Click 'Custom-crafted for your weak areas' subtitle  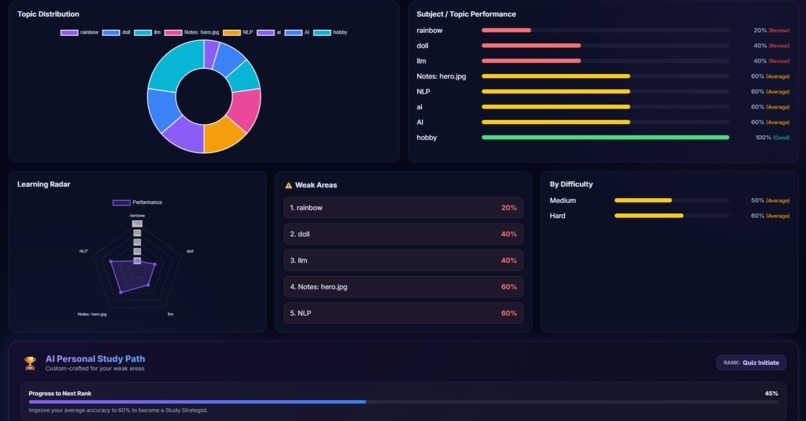[95, 369]
